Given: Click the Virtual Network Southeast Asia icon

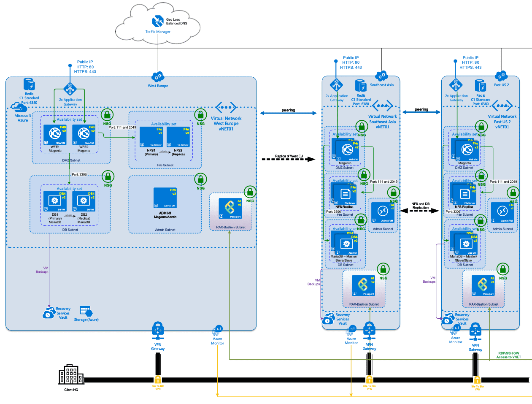Looking at the screenshot, I should tap(383, 106).
